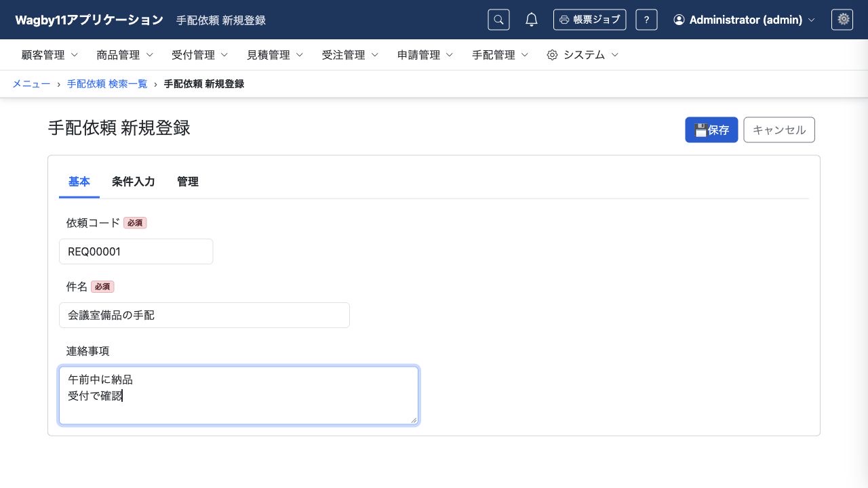868x488 pixels.
Task: Go to メニュー breadcrumb link
Action: click(31, 84)
